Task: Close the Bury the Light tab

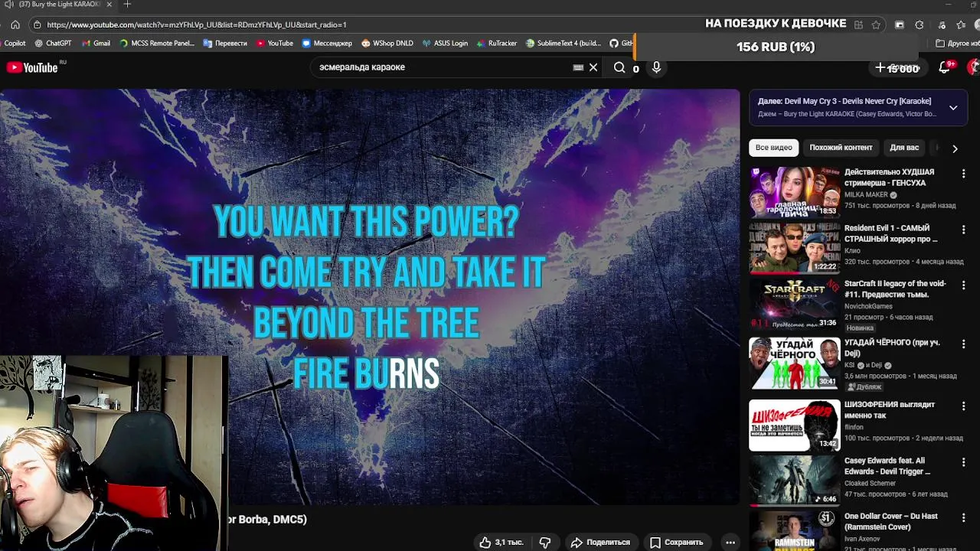Action: (x=109, y=5)
